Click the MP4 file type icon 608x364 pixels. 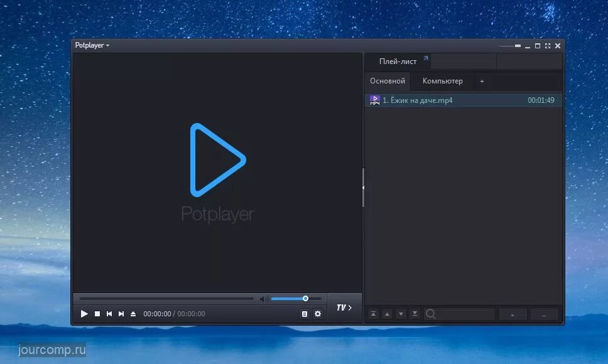pos(375,100)
